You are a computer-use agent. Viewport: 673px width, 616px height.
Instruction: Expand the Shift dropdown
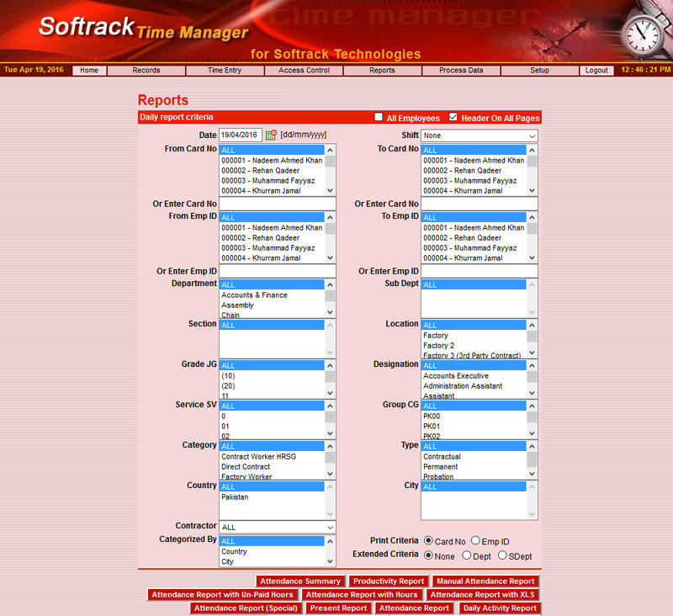[480, 135]
